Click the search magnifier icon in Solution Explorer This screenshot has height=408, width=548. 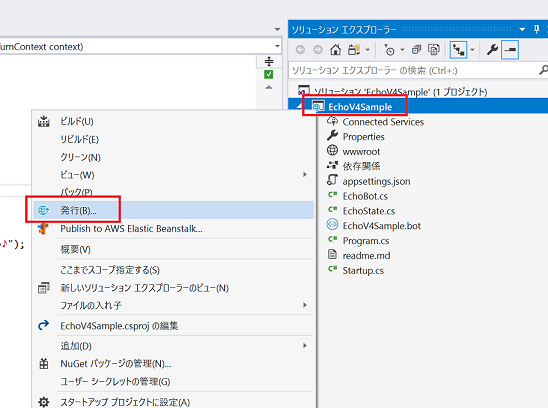click(x=543, y=70)
